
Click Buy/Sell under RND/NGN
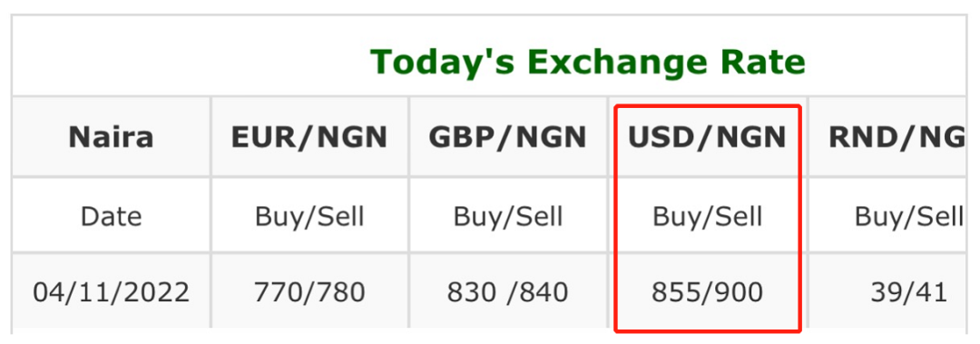pyautogui.click(x=909, y=216)
